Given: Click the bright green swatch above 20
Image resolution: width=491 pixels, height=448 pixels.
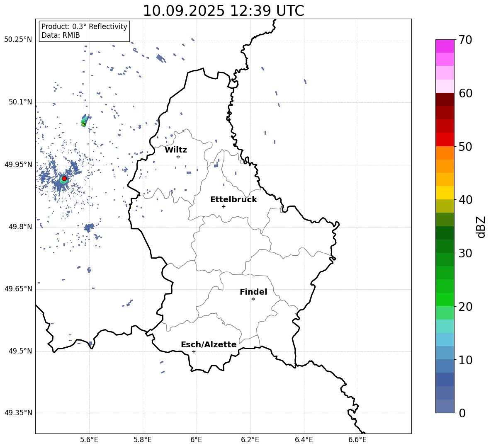Looking at the screenshot, I should click(445, 299).
